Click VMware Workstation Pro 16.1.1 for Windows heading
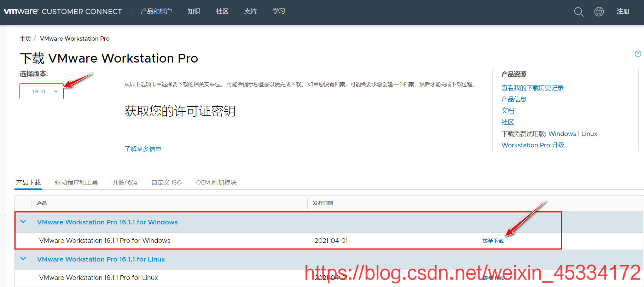Screen dimensions: 644x287 click(x=107, y=222)
